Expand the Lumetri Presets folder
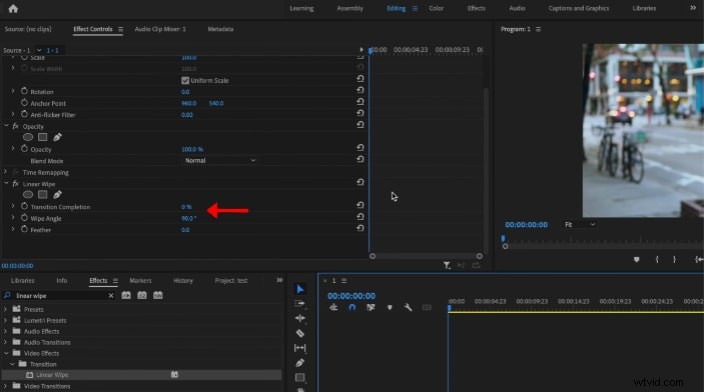Screen dimensions: 704x392 (5, 320)
